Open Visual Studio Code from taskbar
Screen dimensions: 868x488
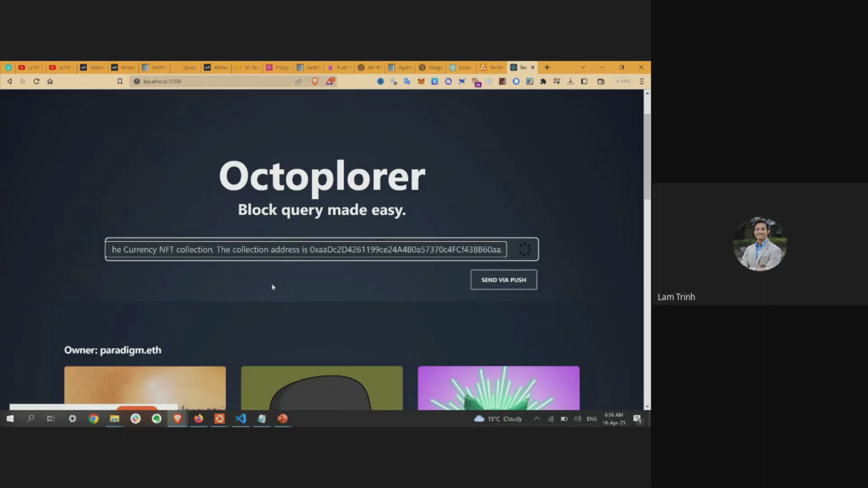241,419
